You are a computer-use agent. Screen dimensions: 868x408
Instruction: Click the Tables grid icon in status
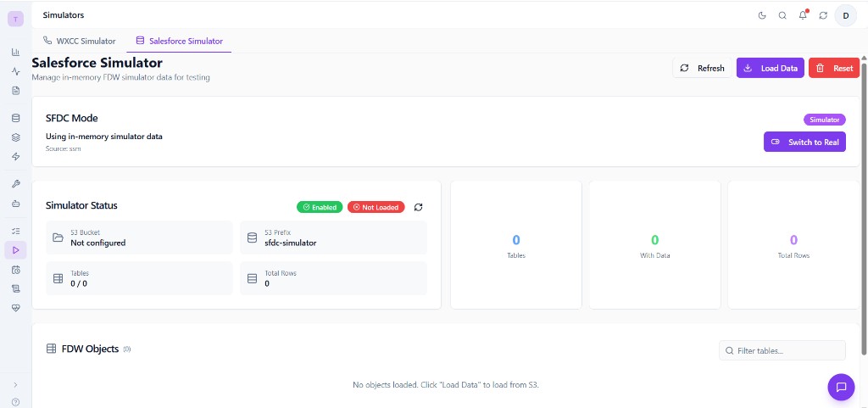58,278
